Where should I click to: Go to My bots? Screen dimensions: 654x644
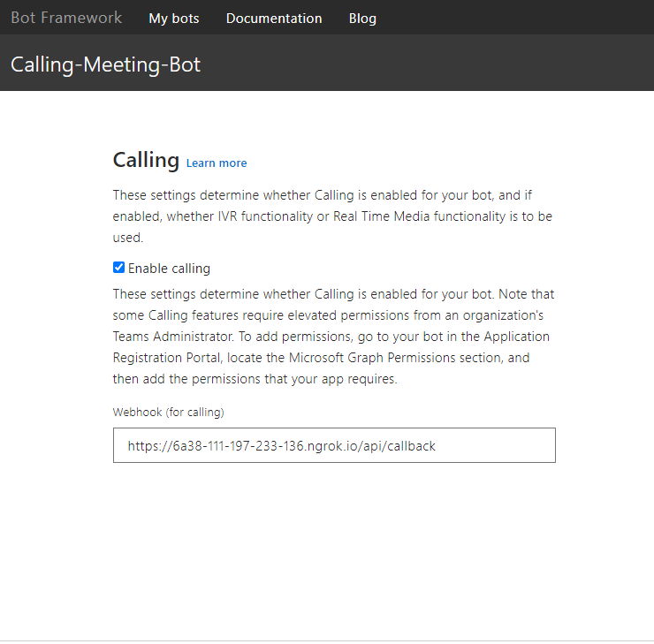click(174, 19)
